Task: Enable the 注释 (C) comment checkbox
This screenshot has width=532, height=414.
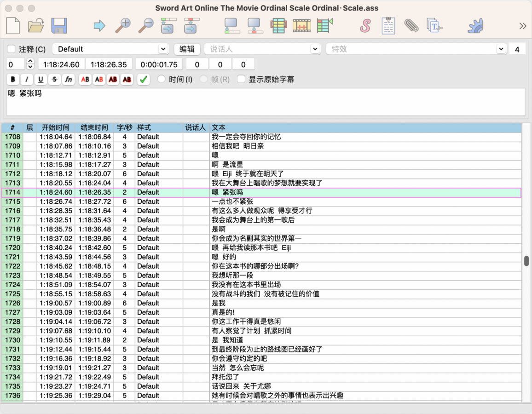Action: (12, 49)
